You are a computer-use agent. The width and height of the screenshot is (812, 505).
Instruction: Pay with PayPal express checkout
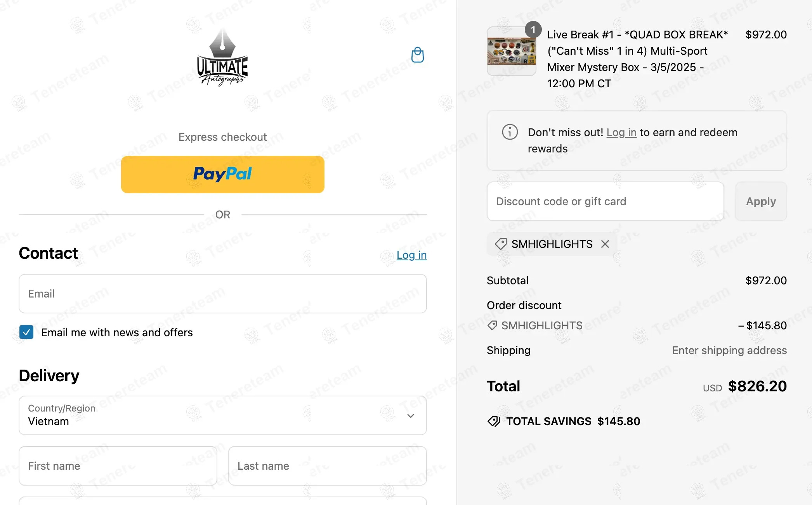click(x=222, y=175)
